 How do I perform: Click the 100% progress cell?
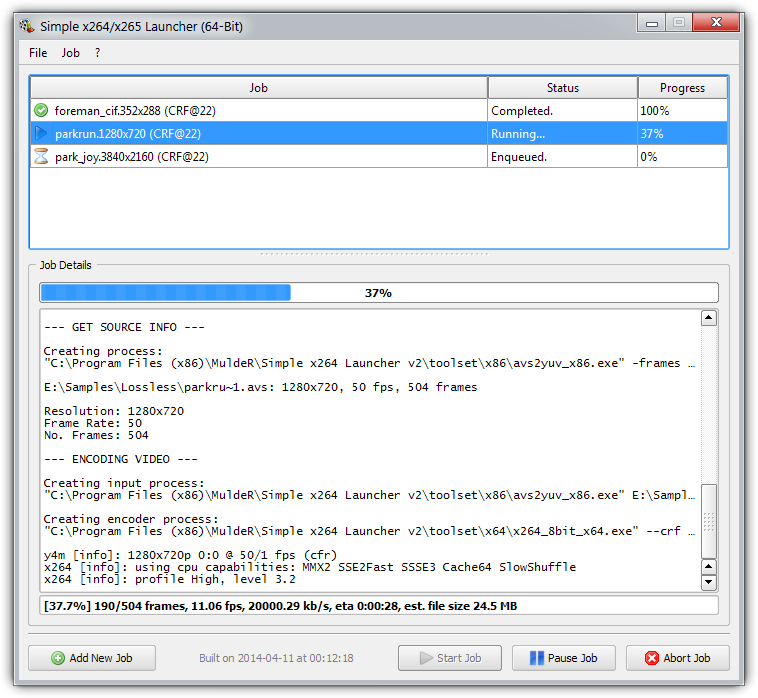(x=683, y=111)
